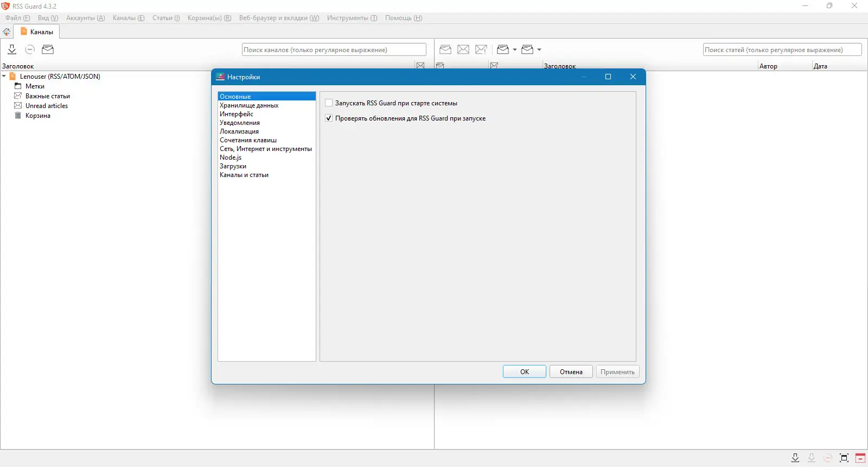Select Локализация settings category

click(266, 131)
